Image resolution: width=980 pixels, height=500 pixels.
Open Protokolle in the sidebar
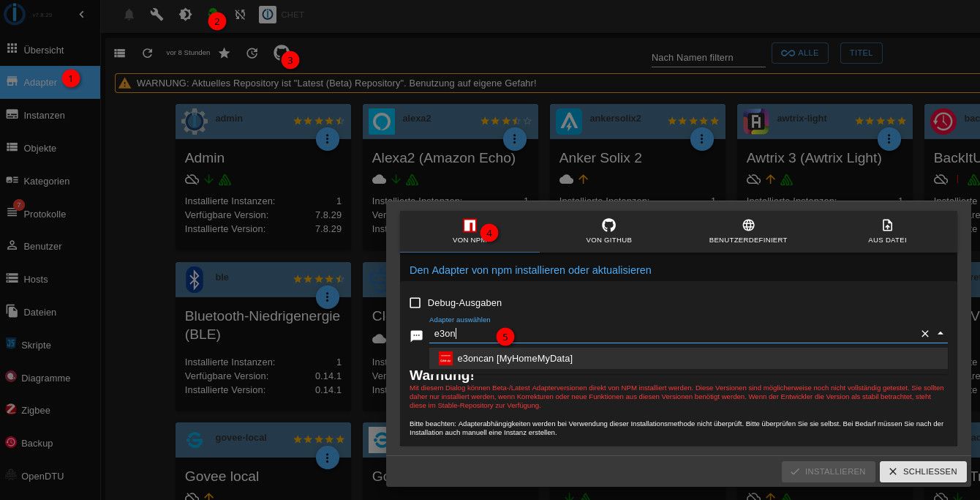pos(50,214)
